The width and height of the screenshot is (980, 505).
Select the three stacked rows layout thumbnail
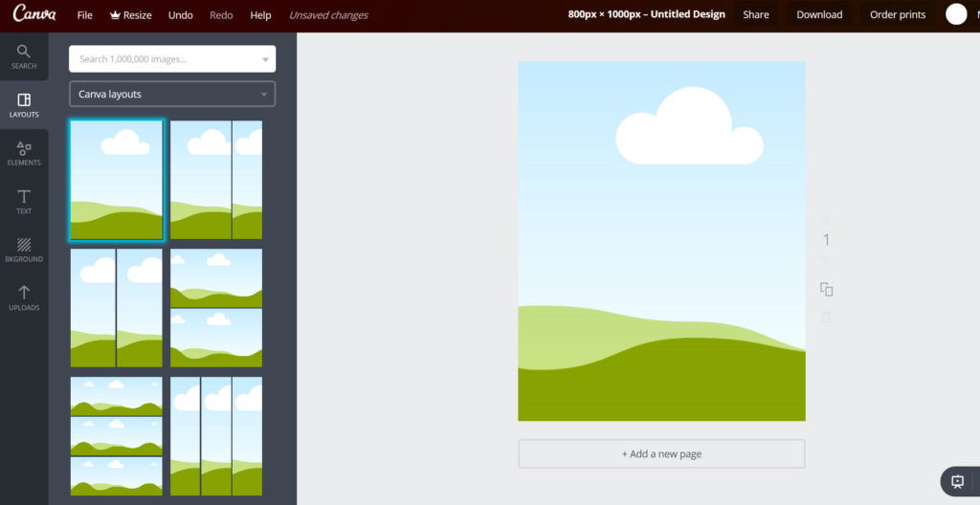point(116,436)
